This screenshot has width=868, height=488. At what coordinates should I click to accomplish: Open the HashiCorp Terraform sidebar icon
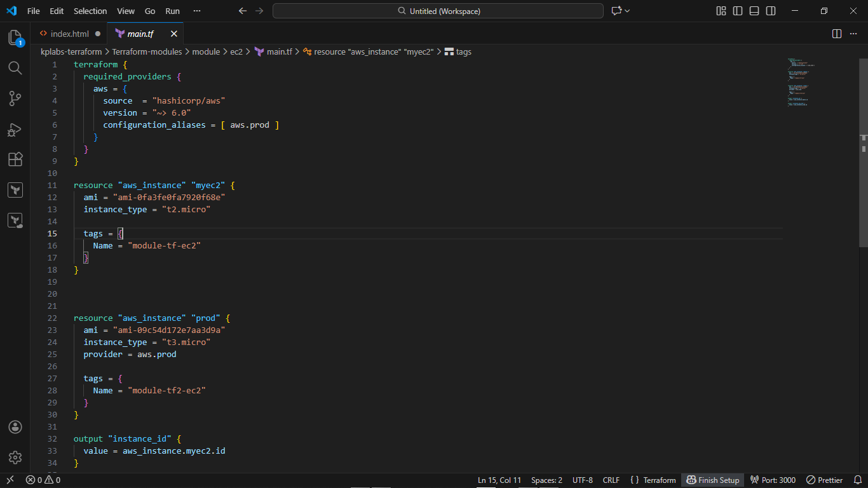point(15,189)
